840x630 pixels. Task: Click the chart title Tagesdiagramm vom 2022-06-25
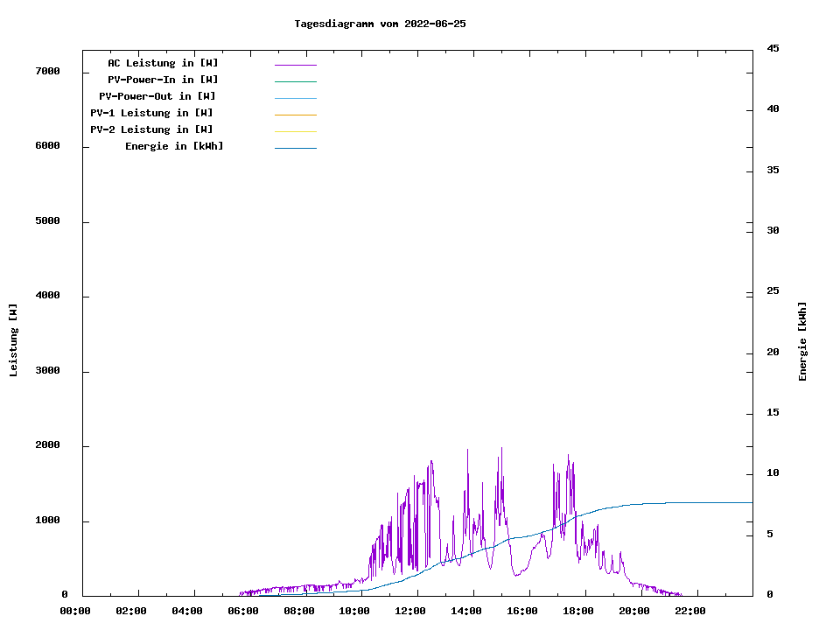pyautogui.click(x=380, y=24)
